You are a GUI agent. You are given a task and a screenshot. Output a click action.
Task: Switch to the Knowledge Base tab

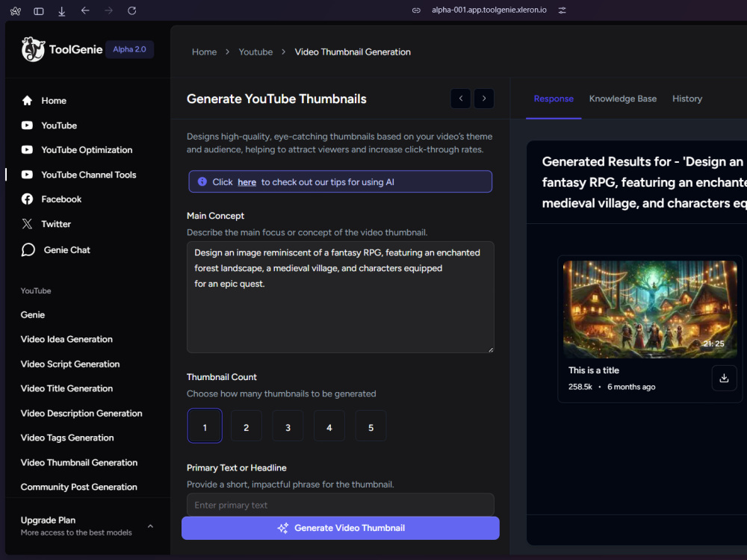click(623, 99)
